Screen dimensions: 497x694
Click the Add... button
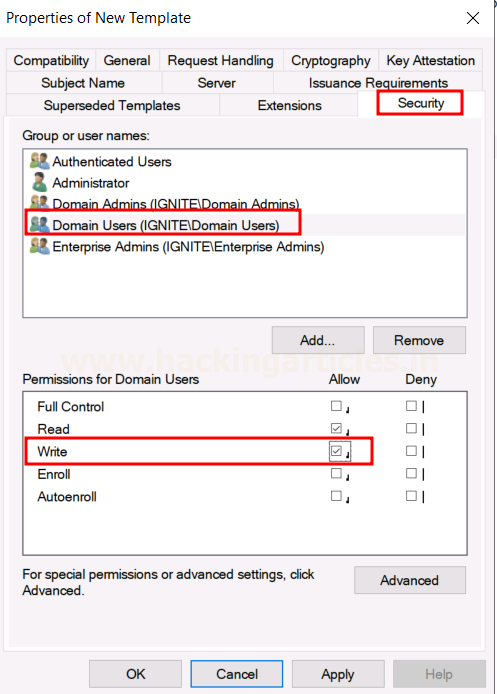pos(318,340)
